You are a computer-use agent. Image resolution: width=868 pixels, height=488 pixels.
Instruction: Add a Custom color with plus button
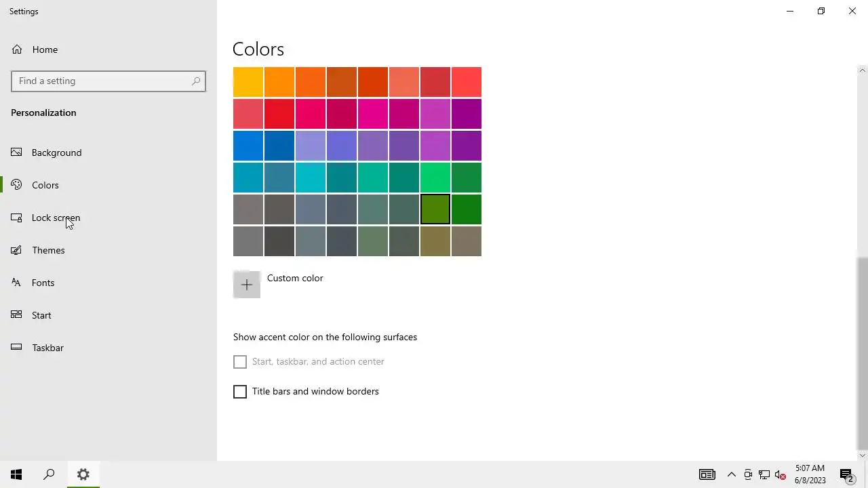coord(247,285)
